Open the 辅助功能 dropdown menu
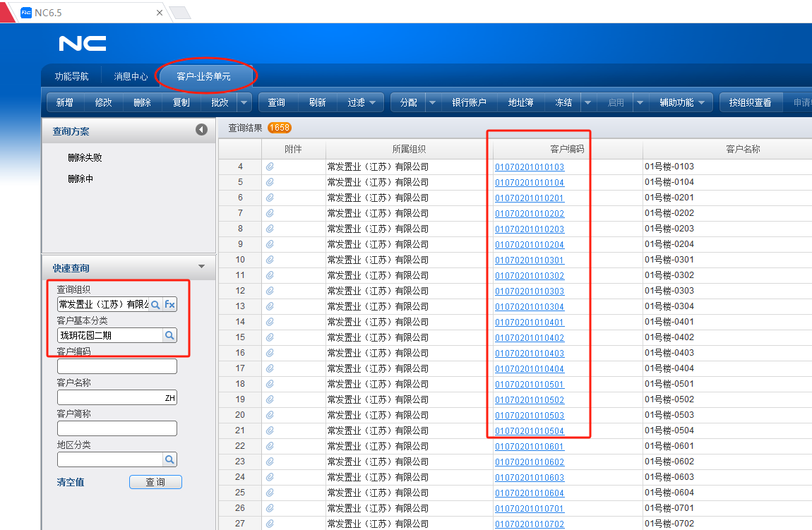 [681, 103]
